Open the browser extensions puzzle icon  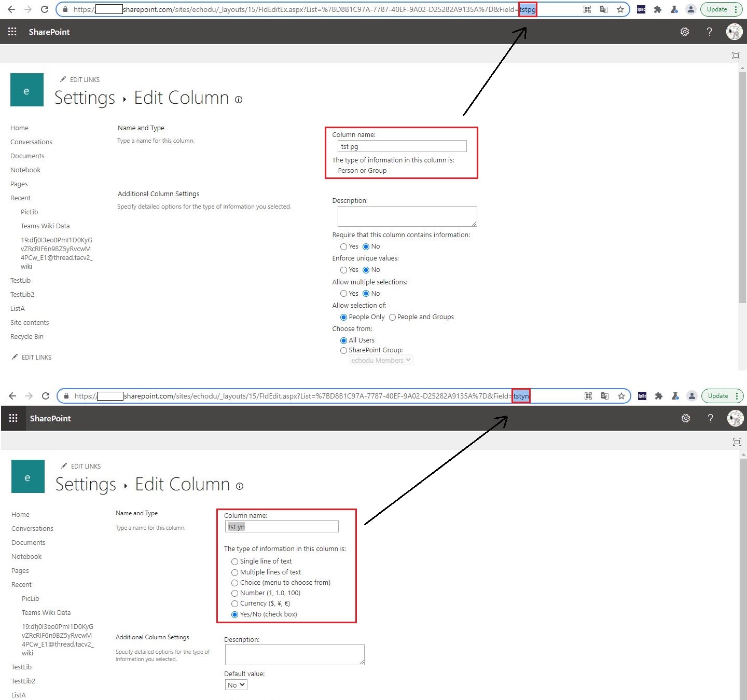(658, 9)
